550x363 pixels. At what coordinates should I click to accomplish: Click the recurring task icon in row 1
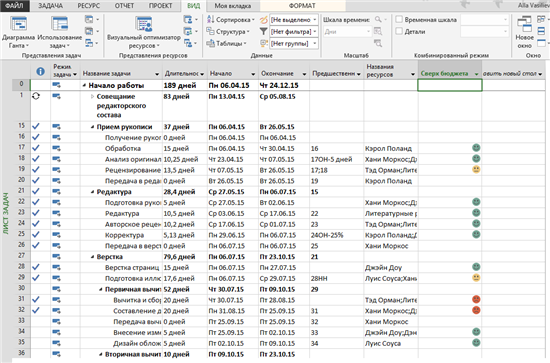pos(36,96)
